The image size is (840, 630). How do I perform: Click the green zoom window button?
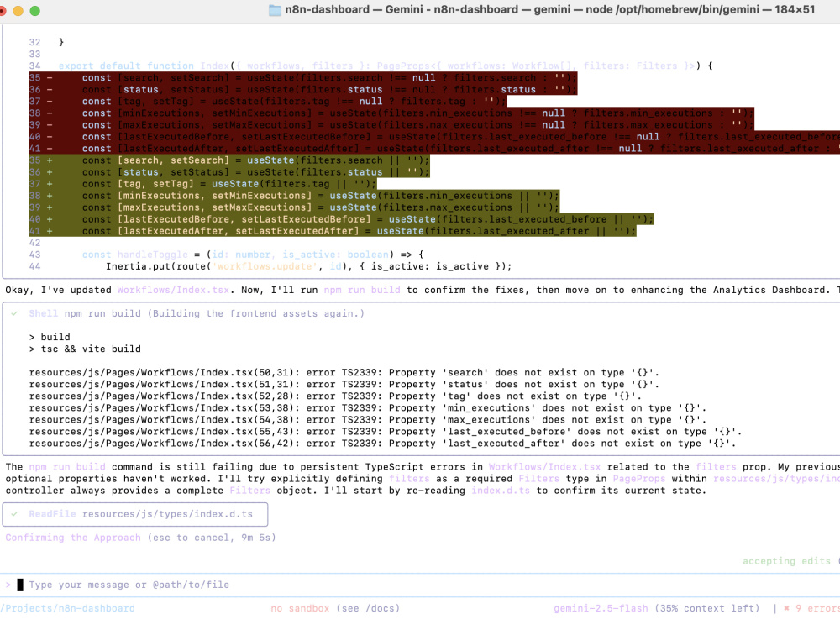click(34, 11)
